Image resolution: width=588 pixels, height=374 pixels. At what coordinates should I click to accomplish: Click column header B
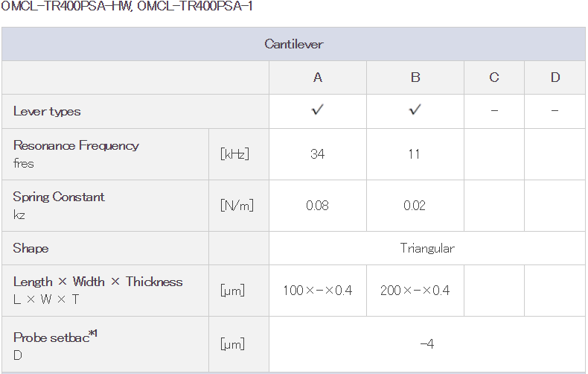coord(415,77)
